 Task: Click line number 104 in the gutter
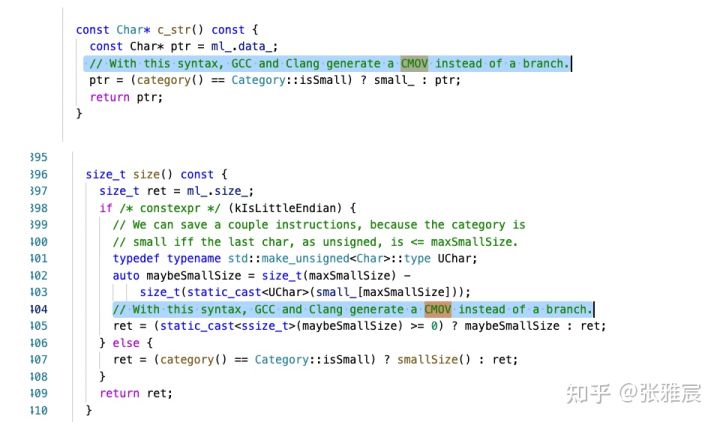point(38,309)
